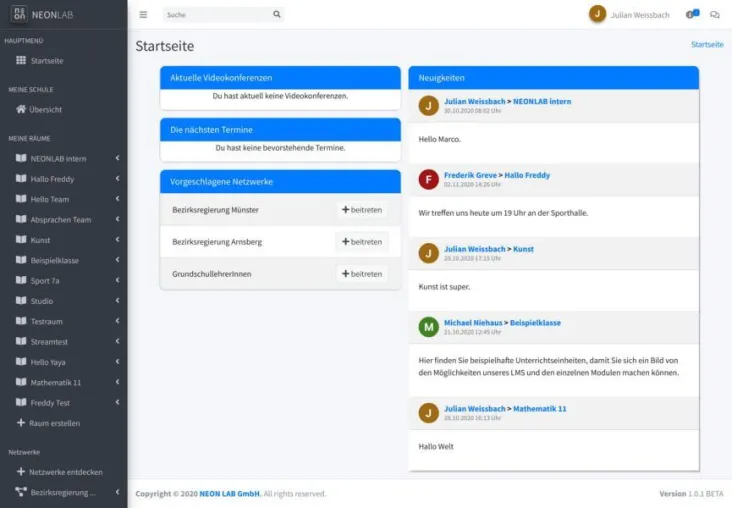Click Michael Niehaus's green M avatar
Image resolution: width=732 pixels, height=508 pixels.
pos(429,327)
